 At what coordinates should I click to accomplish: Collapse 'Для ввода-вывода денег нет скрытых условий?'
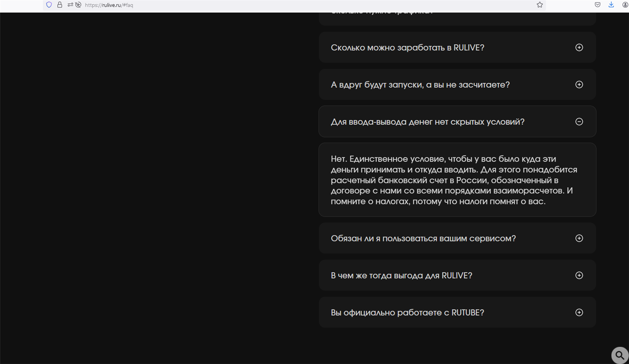point(457,121)
